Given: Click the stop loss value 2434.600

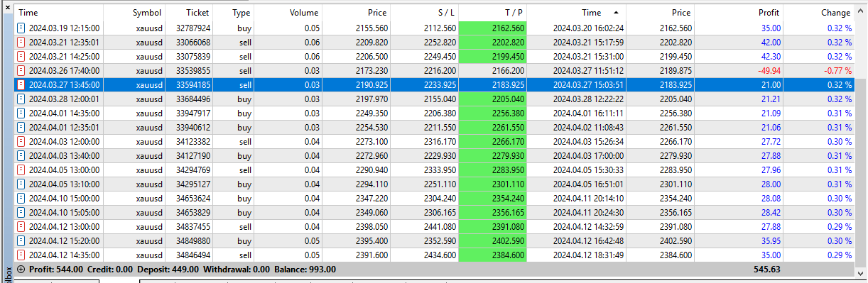Looking at the screenshot, I should click(440, 255).
